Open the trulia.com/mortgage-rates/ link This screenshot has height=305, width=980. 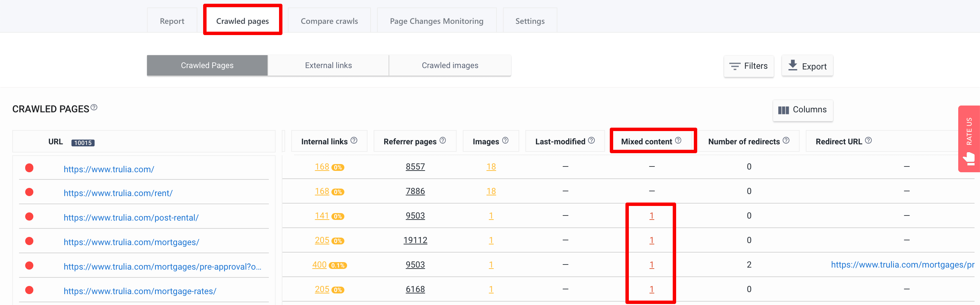[x=140, y=291]
